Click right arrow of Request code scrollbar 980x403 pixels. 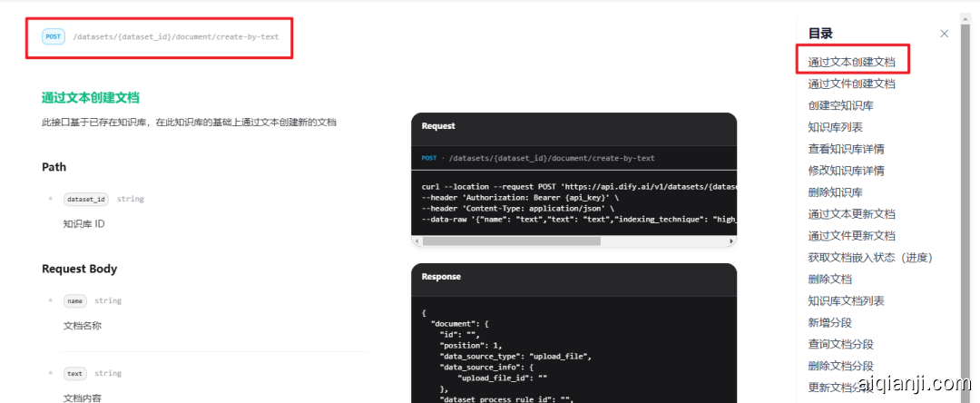pos(731,241)
